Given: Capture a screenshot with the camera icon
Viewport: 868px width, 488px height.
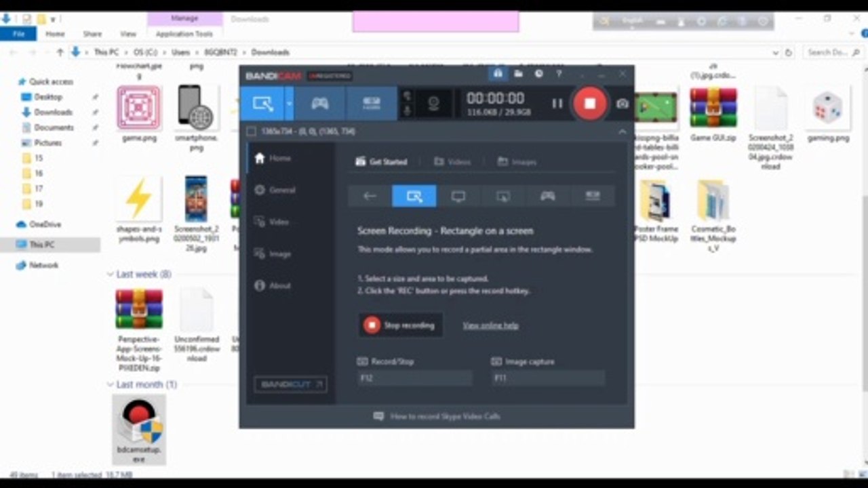Looking at the screenshot, I should [x=623, y=104].
